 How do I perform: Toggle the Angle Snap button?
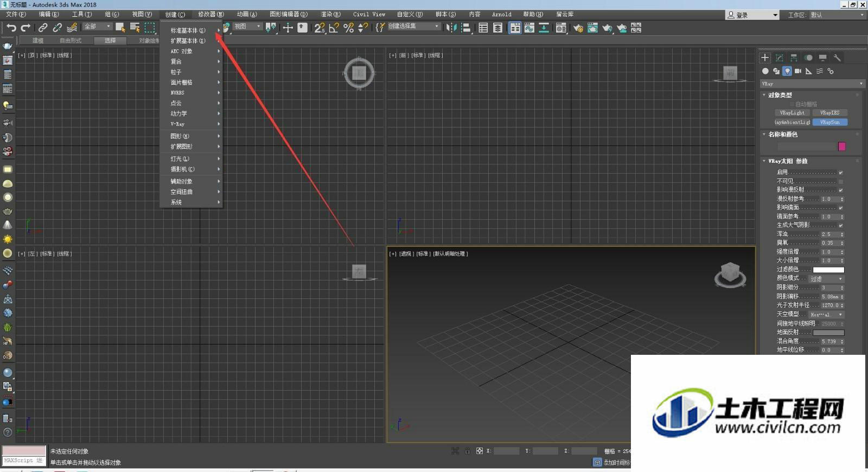pos(334,28)
